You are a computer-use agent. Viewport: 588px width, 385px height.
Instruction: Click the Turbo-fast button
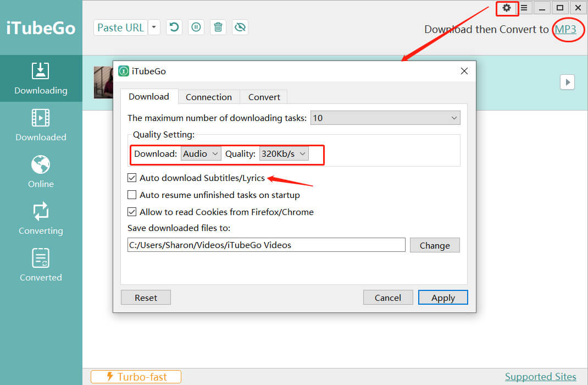tap(136, 377)
